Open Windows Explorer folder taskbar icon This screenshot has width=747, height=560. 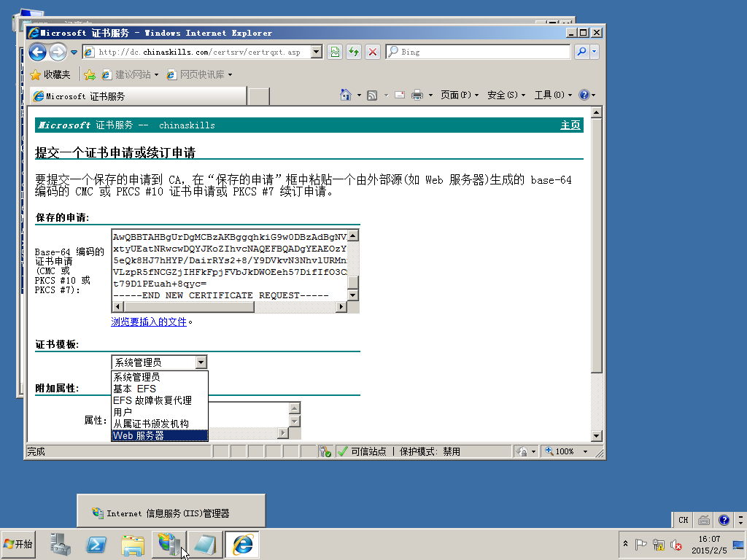(x=133, y=544)
